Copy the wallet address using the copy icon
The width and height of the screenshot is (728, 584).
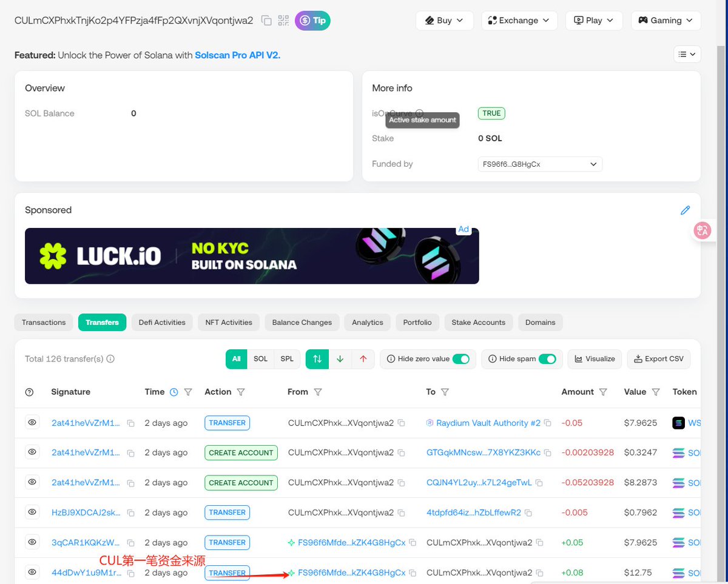click(x=266, y=20)
